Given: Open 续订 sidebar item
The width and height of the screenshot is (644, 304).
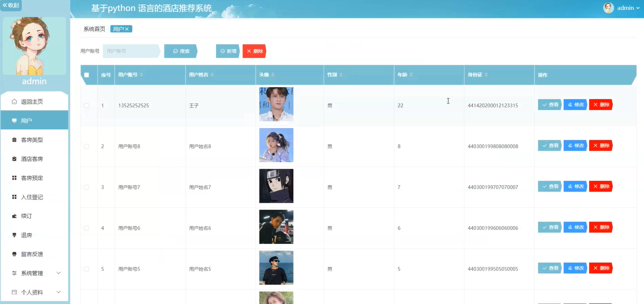Looking at the screenshot, I should coord(34,216).
